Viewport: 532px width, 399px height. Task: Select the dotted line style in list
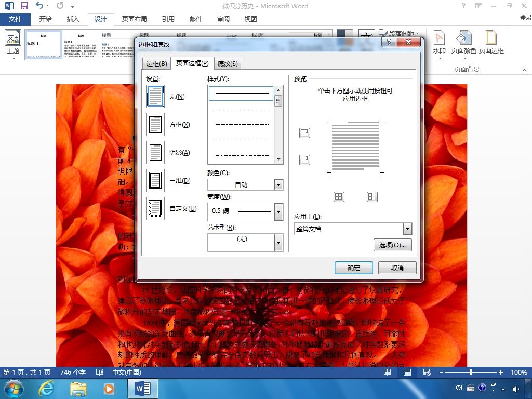coord(242,109)
